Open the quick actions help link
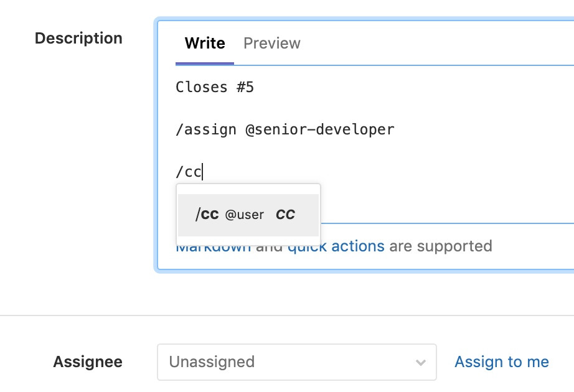Image resolution: width=574 pixels, height=392 pixels. pos(336,246)
